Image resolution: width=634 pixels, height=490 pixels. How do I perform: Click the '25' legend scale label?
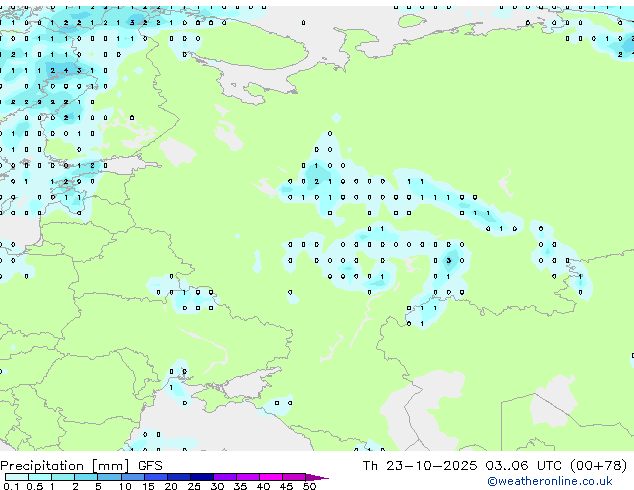pyautogui.click(x=194, y=486)
